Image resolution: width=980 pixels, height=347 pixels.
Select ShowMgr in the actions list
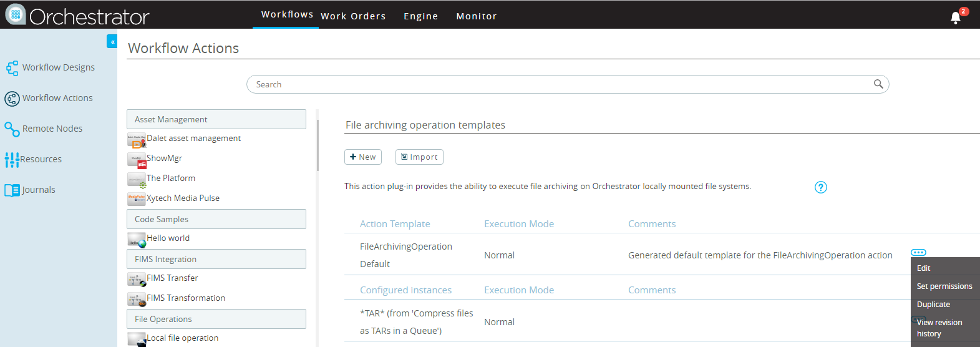click(x=164, y=158)
